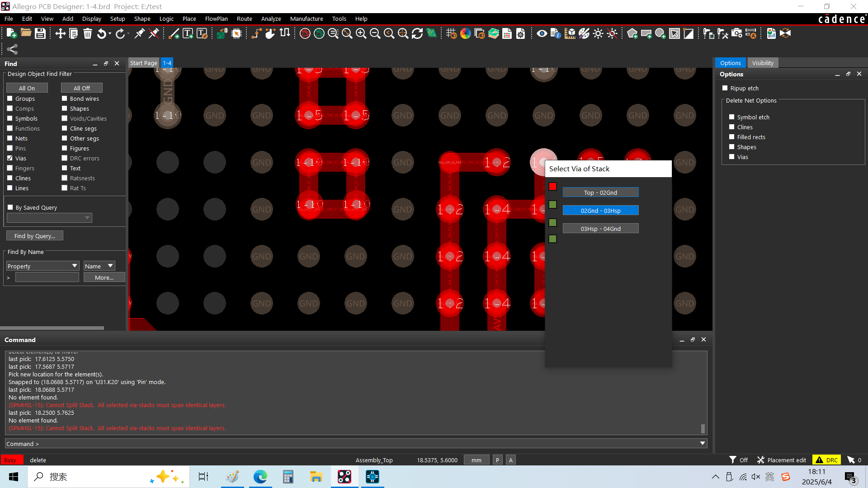Open the Command line history dropdown arrow
Screen dimensions: 868x488
pyautogui.click(x=703, y=443)
